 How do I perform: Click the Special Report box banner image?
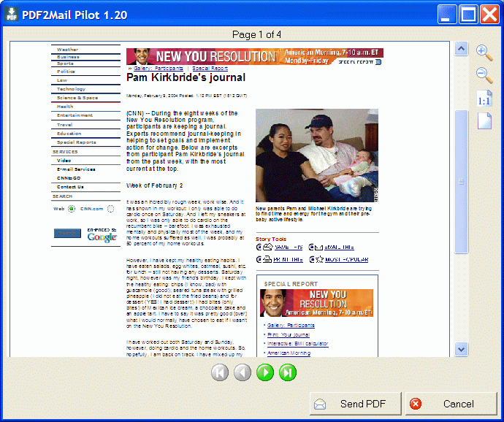[316, 303]
